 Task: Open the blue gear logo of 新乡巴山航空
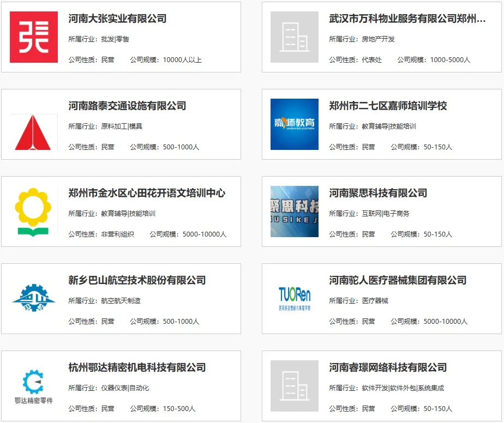pyautogui.click(x=34, y=298)
